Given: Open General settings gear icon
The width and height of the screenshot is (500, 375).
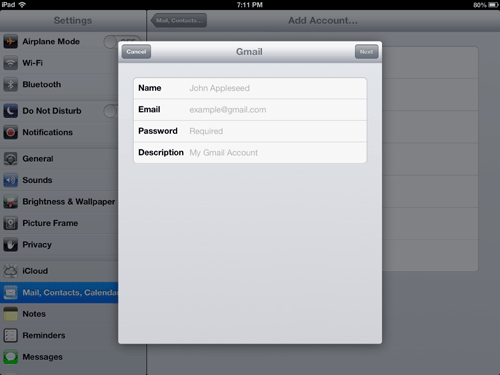Looking at the screenshot, I should [x=10, y=159].
